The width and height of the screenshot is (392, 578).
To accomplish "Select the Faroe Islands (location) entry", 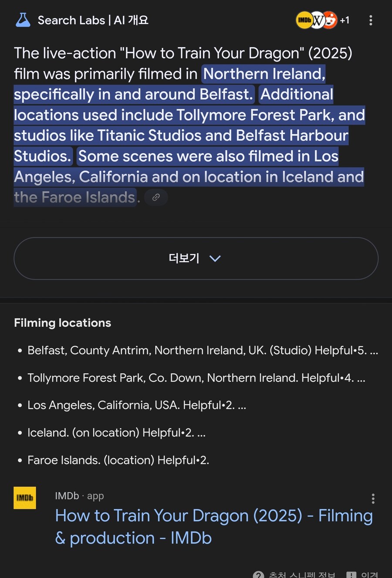I will 118,460.
